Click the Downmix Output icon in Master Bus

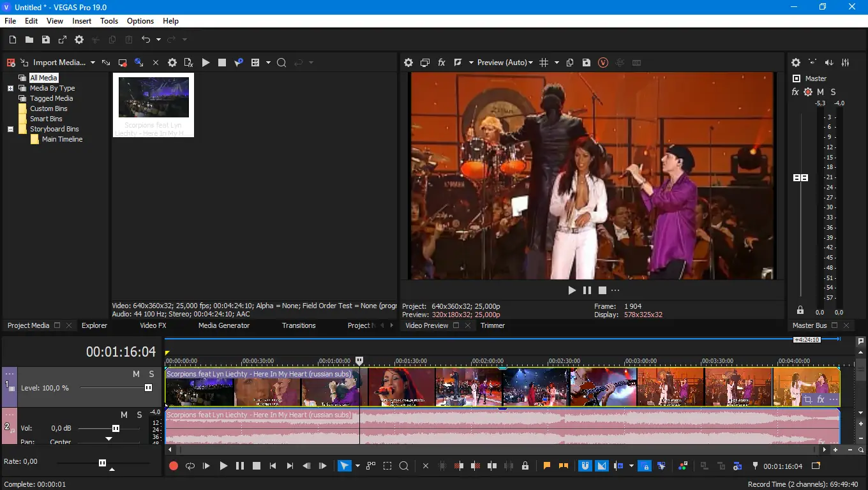coord(812,63)
